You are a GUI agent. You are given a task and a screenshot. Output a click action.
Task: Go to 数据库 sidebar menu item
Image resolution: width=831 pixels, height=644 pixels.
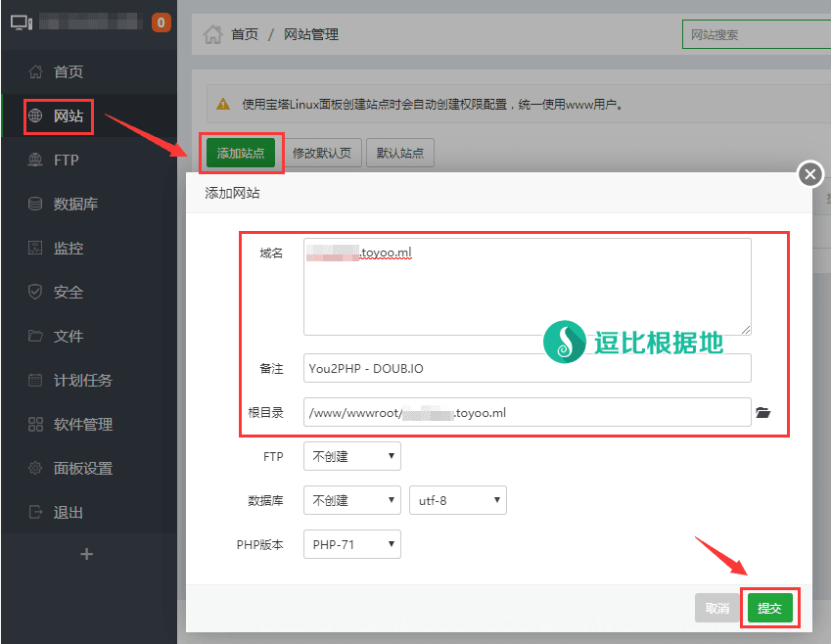[x=75, y=205]
